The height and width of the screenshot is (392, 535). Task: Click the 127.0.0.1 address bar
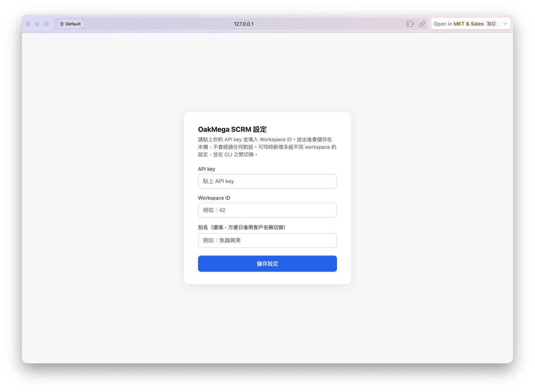pyautogui.click(x=244, y=24)
